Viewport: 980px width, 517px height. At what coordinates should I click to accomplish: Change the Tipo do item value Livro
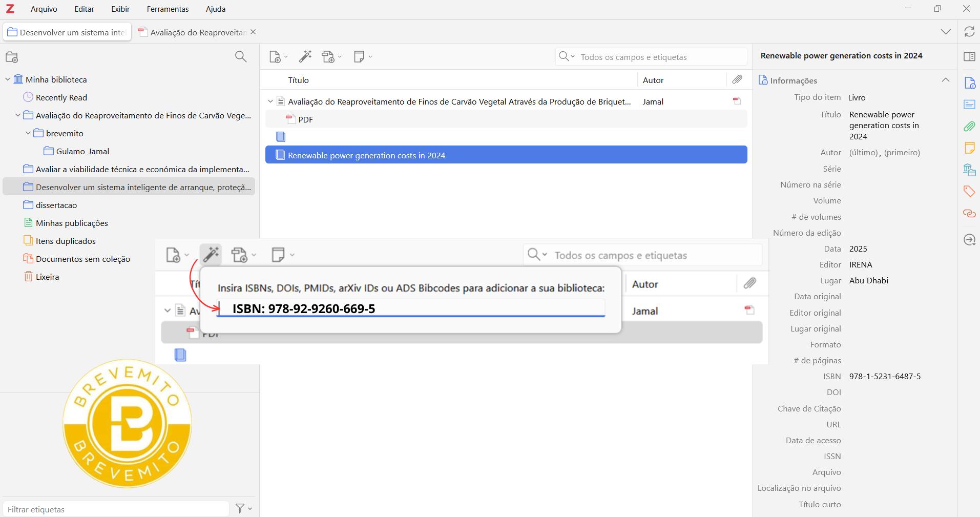click(857, 97)
